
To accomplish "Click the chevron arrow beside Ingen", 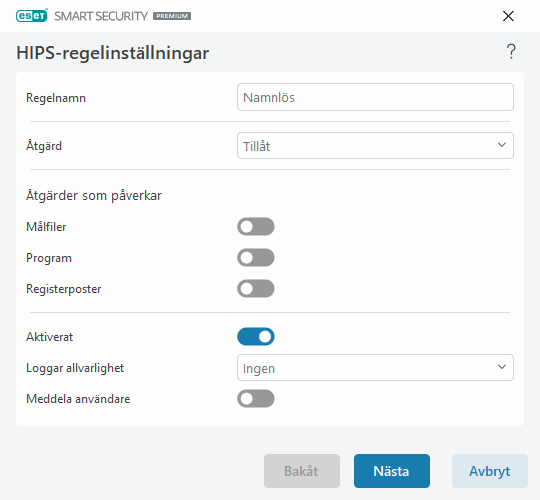I will pos(502,367).
